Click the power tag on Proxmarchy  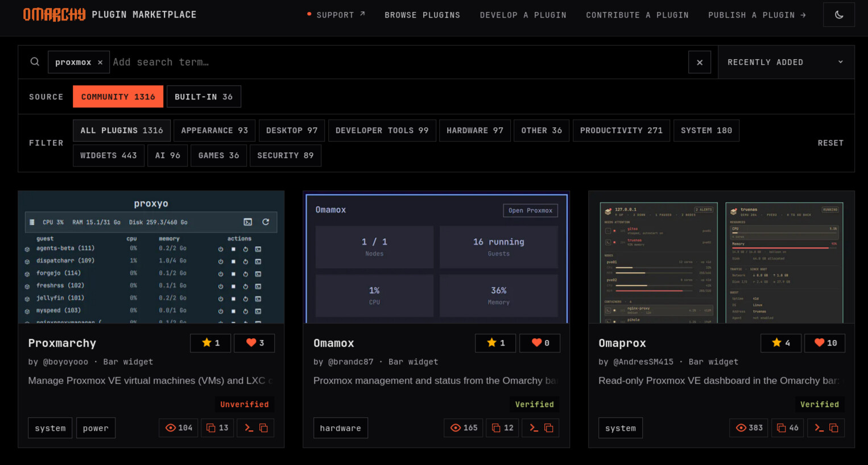[x=96, y=428]
